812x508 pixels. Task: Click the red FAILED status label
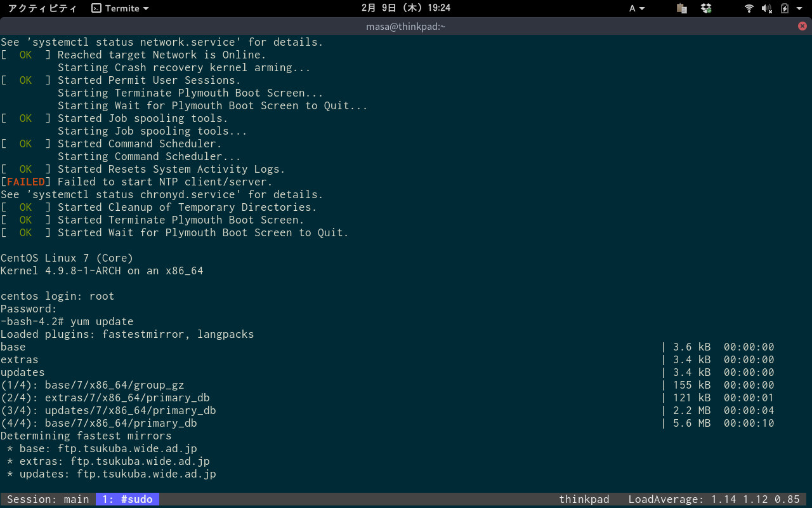(x=26, y=182)
